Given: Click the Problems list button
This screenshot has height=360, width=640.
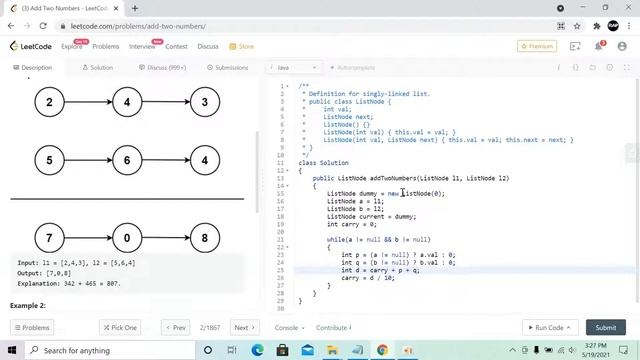Looking at the screenshot, I should click(x=32, y=327).
